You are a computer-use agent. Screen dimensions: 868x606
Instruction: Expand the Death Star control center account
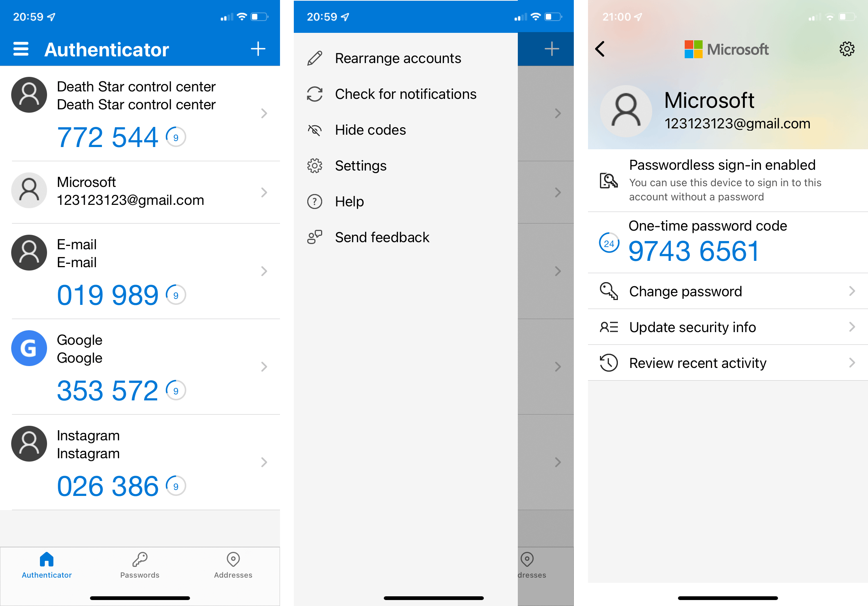(264, 115)
